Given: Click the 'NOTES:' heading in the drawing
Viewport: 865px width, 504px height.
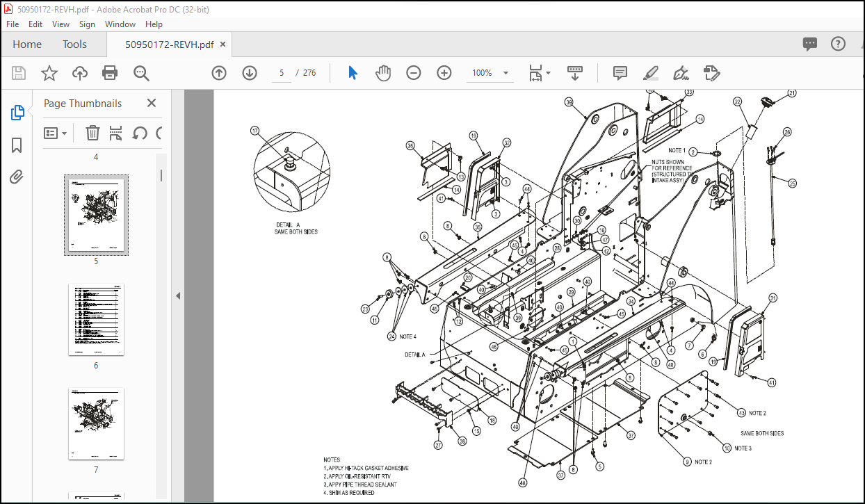Looking at the screenshot, I should [332, 460].
